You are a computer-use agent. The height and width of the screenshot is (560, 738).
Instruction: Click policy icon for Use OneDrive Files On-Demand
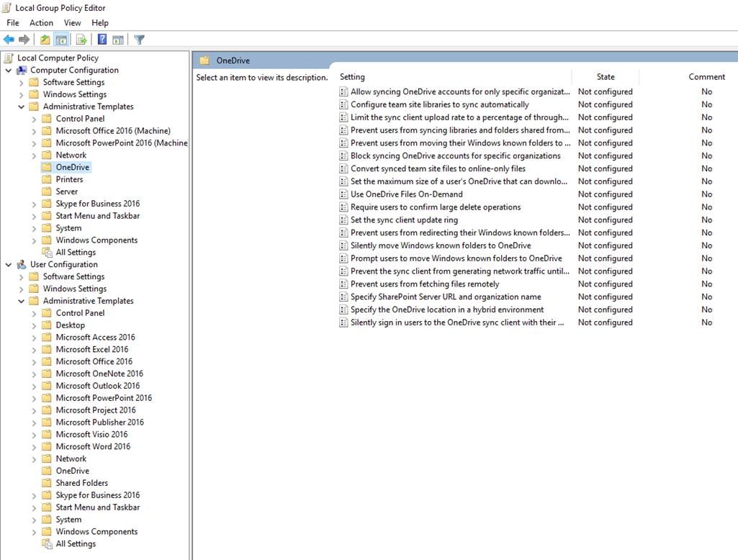point(343,194)
